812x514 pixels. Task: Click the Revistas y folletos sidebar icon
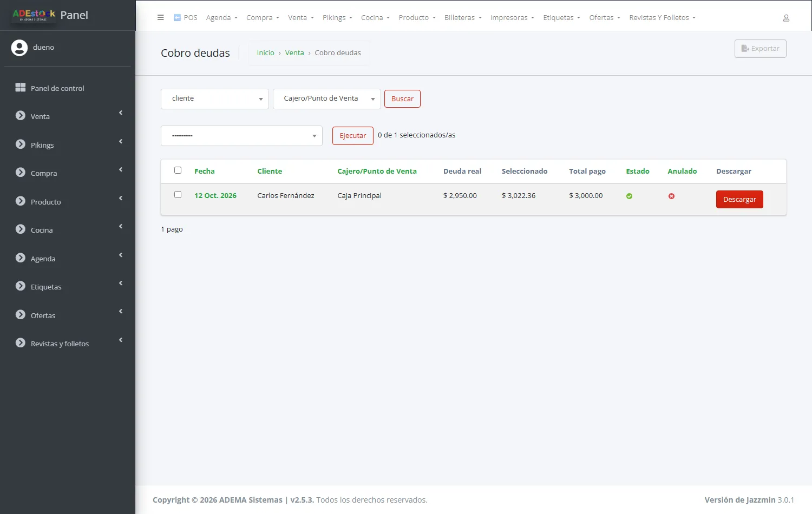21,343
